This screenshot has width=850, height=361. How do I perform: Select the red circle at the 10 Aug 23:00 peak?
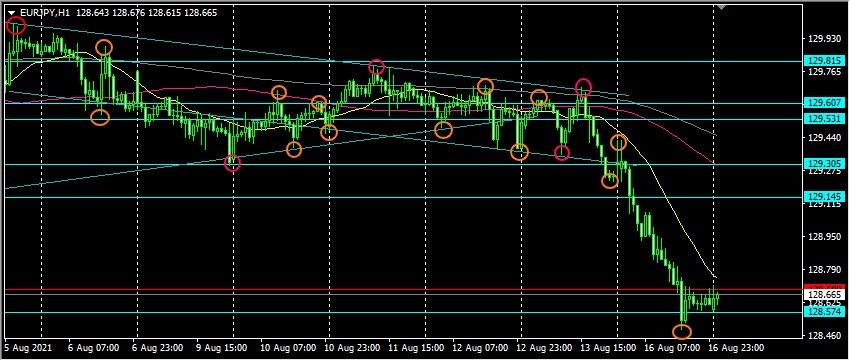[x=377, y=67]
